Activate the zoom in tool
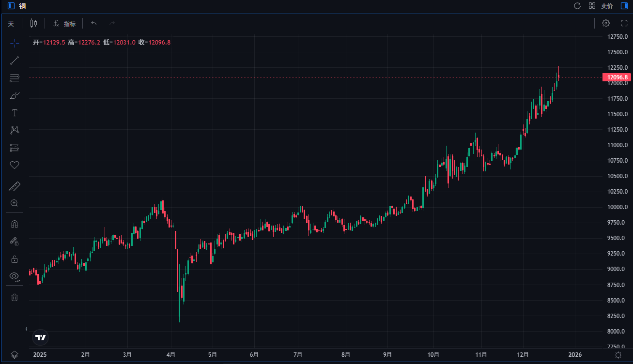Screen dimensions: 633x364 pyautogui.click(x=15, y=203)
